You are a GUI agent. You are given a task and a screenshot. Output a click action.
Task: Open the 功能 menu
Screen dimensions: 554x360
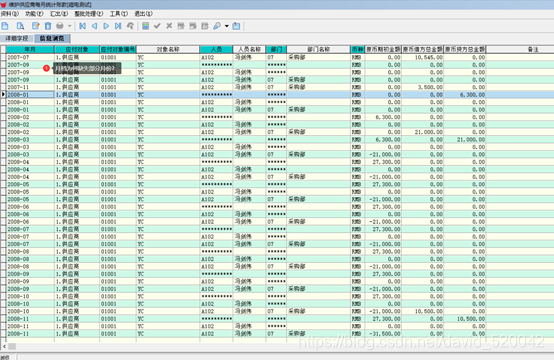point(34,14)
